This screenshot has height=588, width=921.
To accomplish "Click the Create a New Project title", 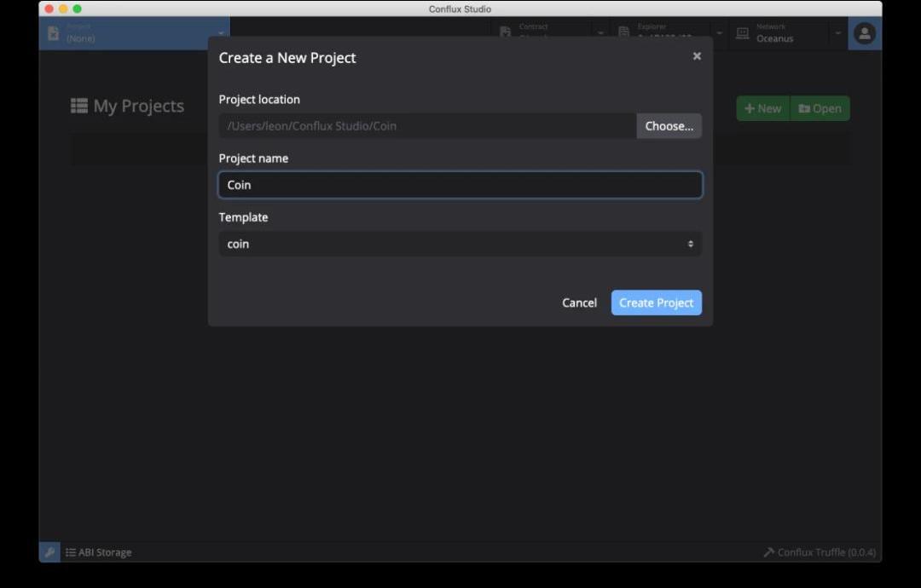I will click(x=287, y=57).
